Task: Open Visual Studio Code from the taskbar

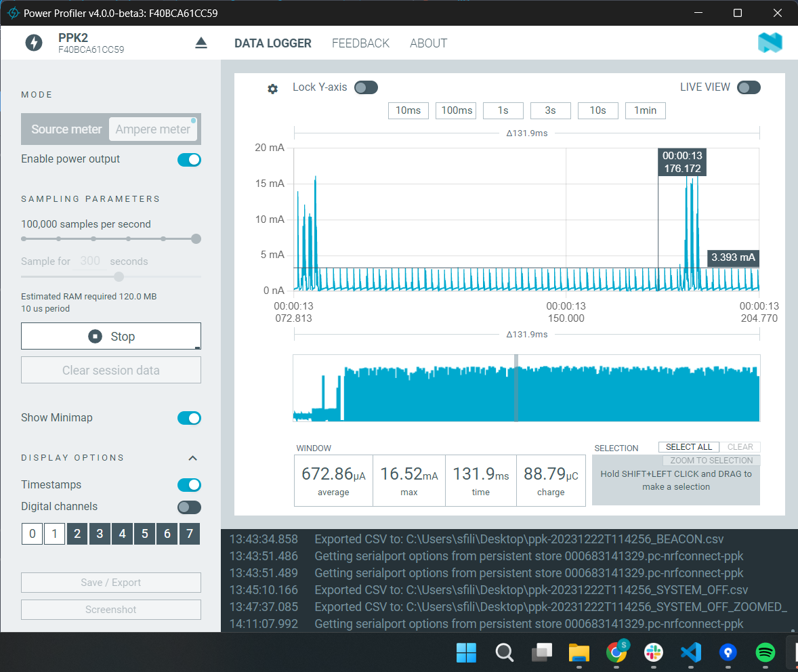Action: [x=690, y=652]
